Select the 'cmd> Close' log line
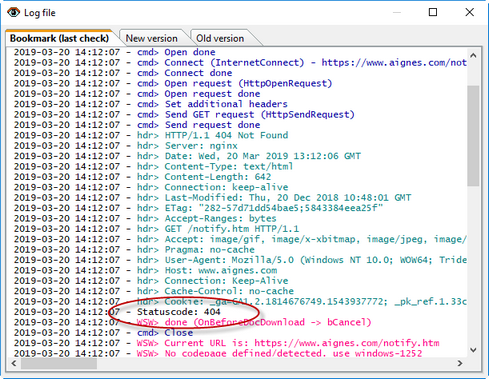Viewport: 489px width, 379px height. point(103,332)
